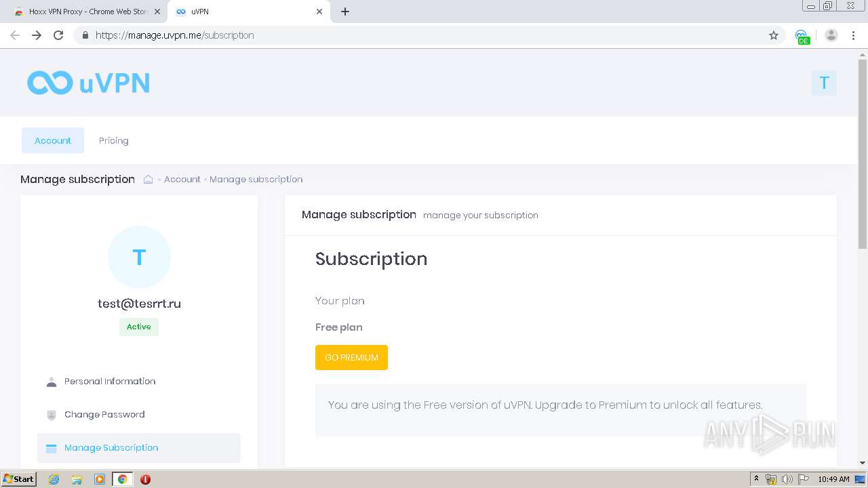Viewport: 868px width, 488px height.
Task: Click the page vertical scrollbar
Action: 863,154
